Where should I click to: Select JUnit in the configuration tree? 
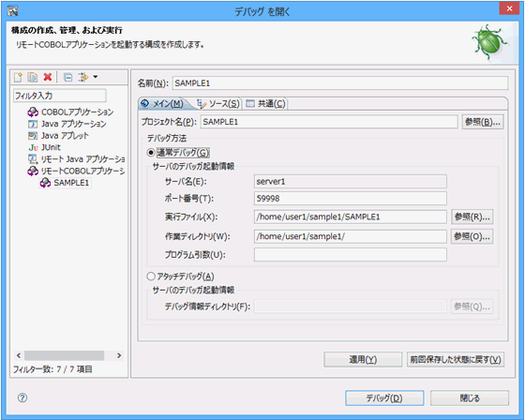tap(51, 147)
